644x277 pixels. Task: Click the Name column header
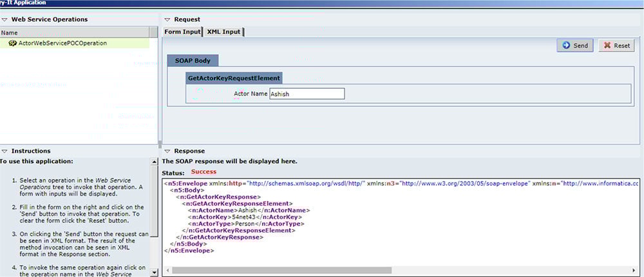[75, 32]
